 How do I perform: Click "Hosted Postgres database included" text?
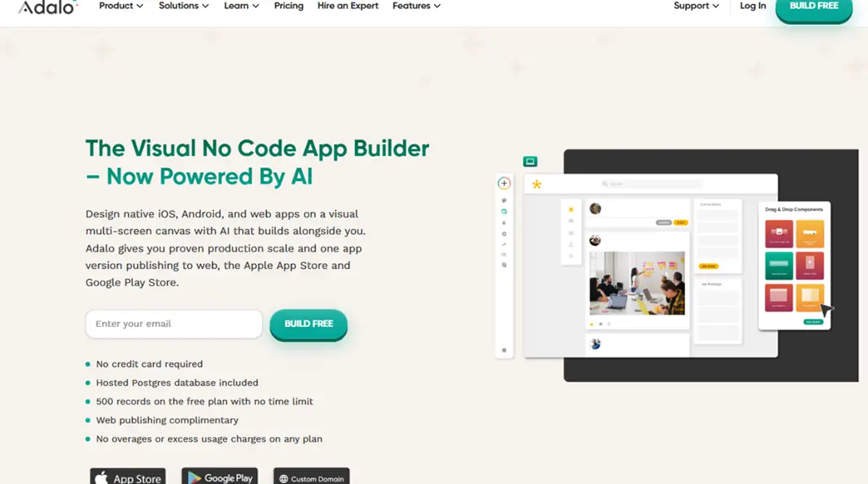coord(177,383)
